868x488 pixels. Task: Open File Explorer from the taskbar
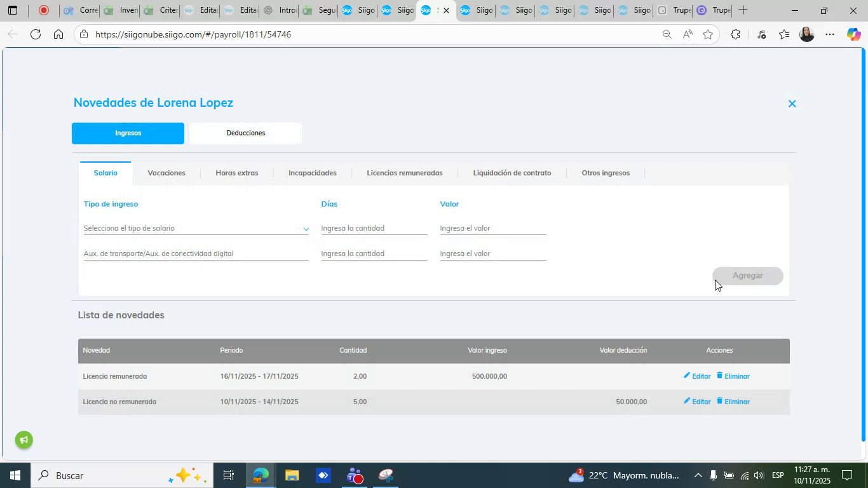click(x=292, y=475)
